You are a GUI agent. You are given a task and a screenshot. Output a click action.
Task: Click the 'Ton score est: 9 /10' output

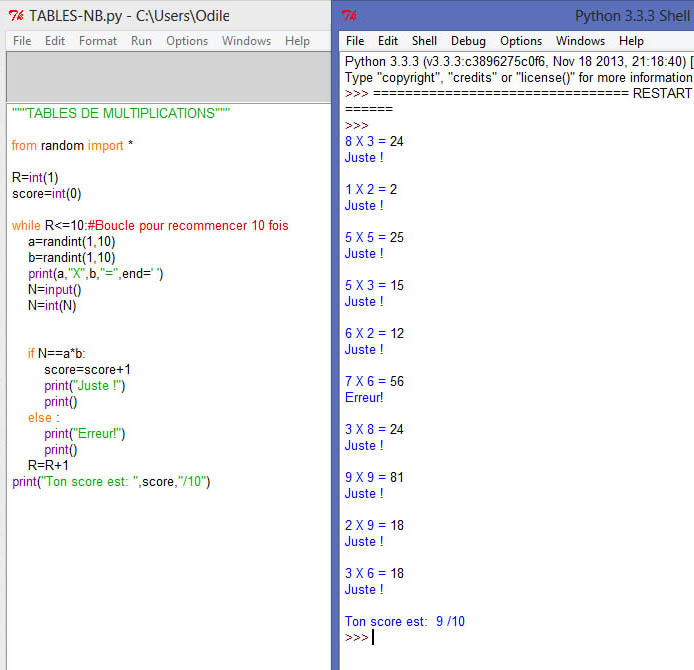(405, 621)
